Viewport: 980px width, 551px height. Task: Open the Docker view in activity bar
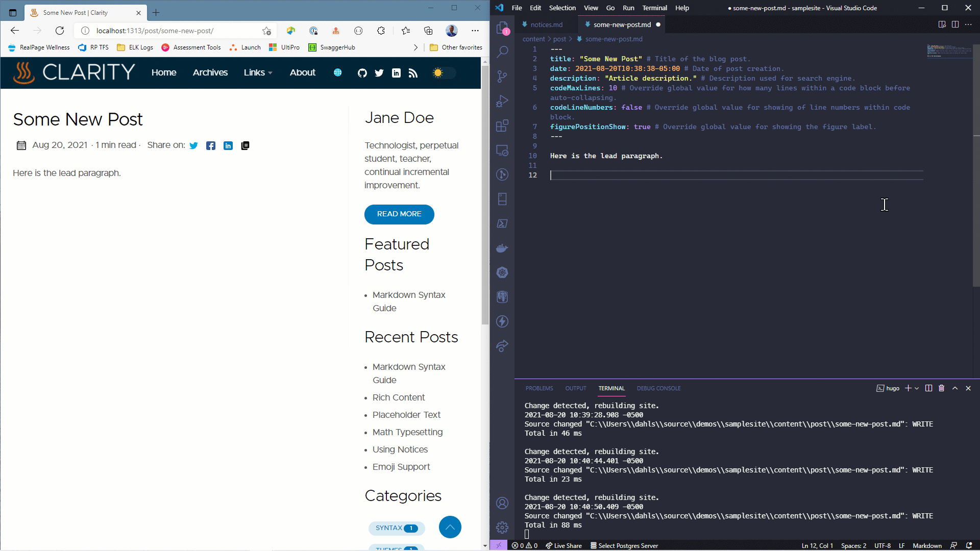[x=502, y=248]
